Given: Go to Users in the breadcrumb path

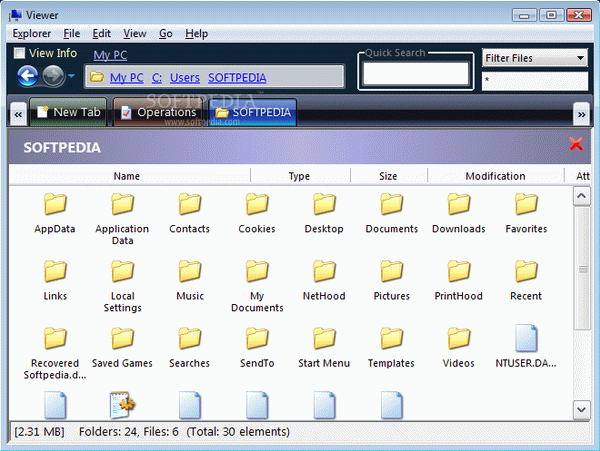Looking at the screenshot, I should pyautogui.click(x=185, y=78).
